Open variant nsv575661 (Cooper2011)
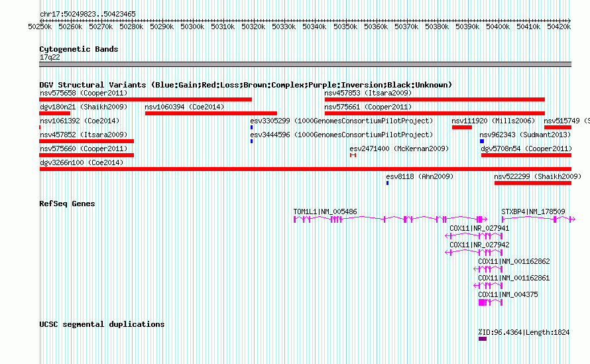Image resolution: width=590 pixels, height=364 pixels. click(x=368, y=107)
